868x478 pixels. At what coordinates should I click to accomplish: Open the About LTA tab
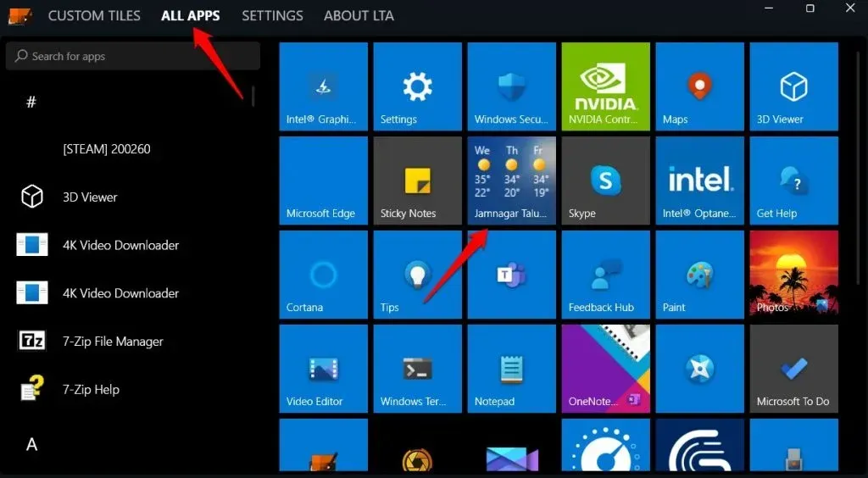[x=359, y=15]
